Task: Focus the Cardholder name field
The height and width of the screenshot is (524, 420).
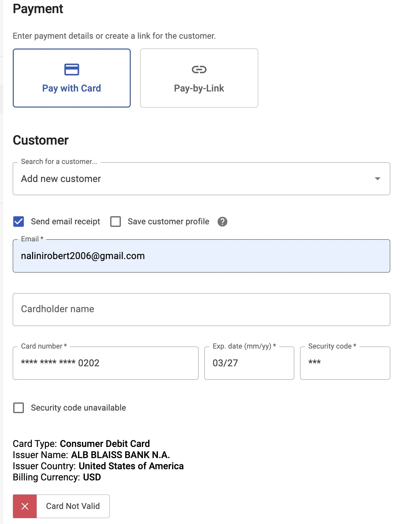Action: [x=201, y=310]
